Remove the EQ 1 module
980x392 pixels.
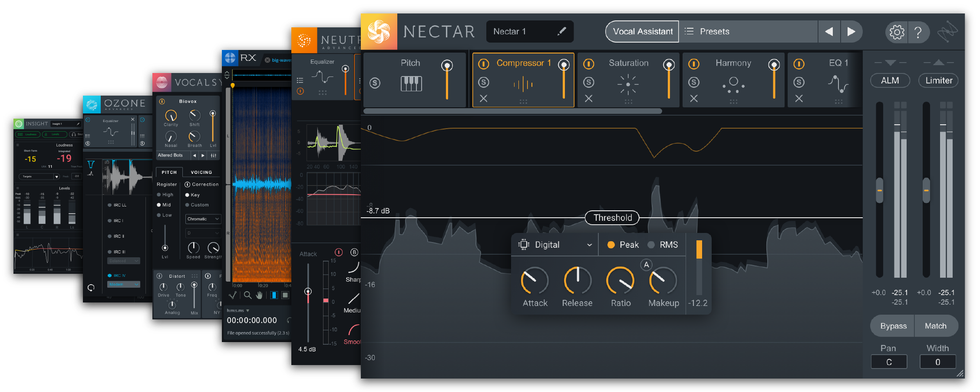click(x=799, y=99)
